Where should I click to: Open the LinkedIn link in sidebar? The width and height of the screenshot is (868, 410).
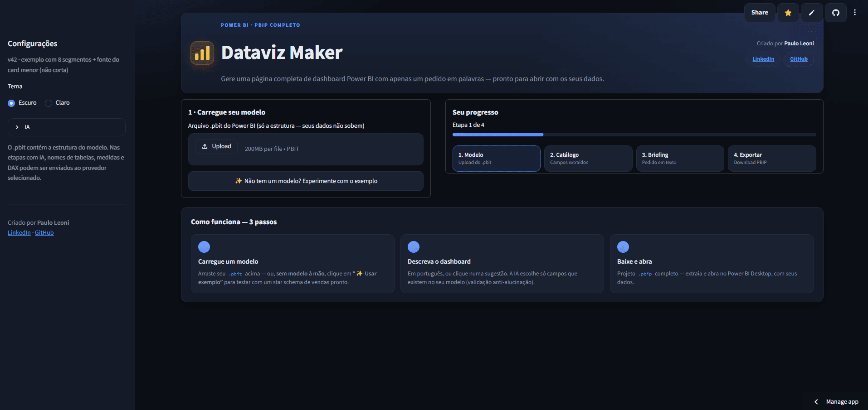pyautogui.click(x=19, y=233)
